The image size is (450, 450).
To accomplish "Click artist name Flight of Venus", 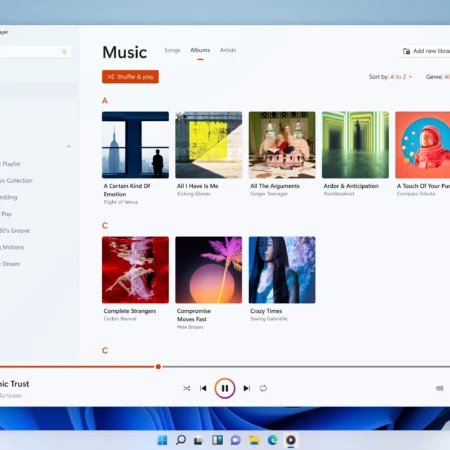I will click(x=121, y=202).
